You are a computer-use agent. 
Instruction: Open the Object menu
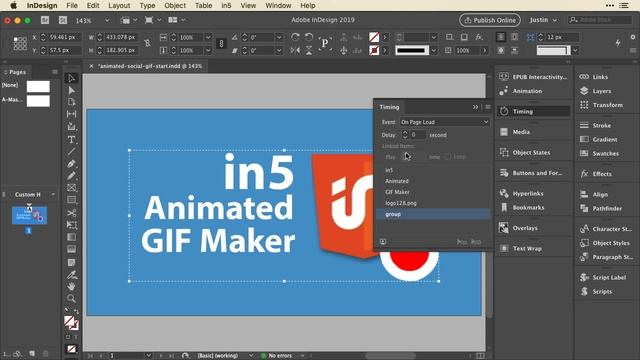tap(175, 6)
